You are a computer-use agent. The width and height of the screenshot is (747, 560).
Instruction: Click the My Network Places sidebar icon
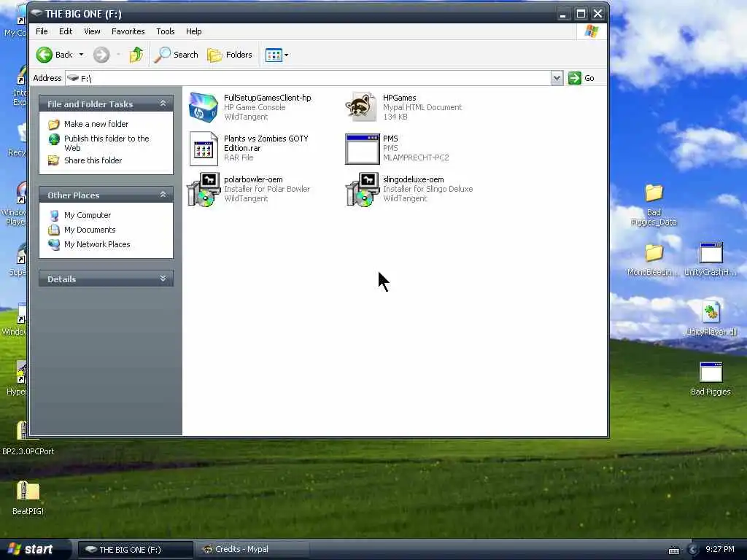[x=54, y=245]
